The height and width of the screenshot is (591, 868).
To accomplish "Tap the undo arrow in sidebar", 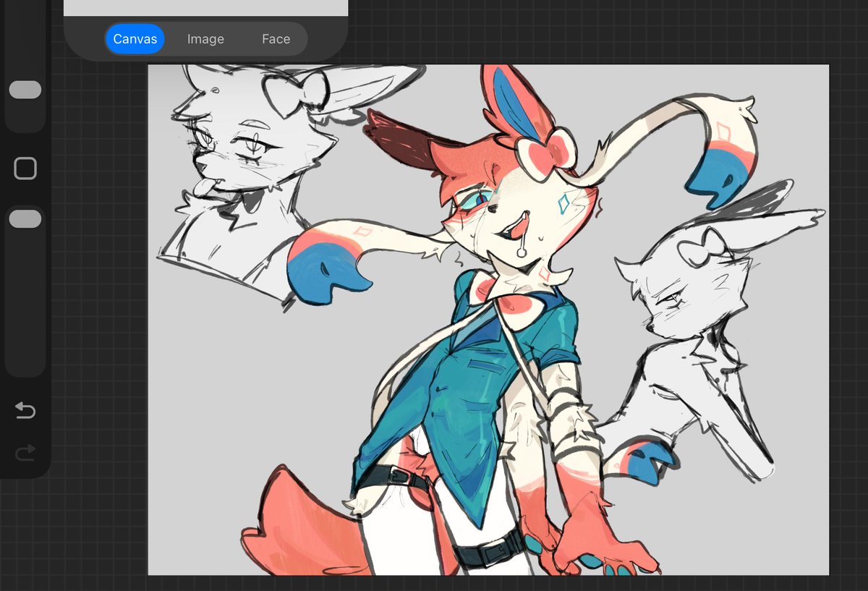I will (x=25, y=411).
